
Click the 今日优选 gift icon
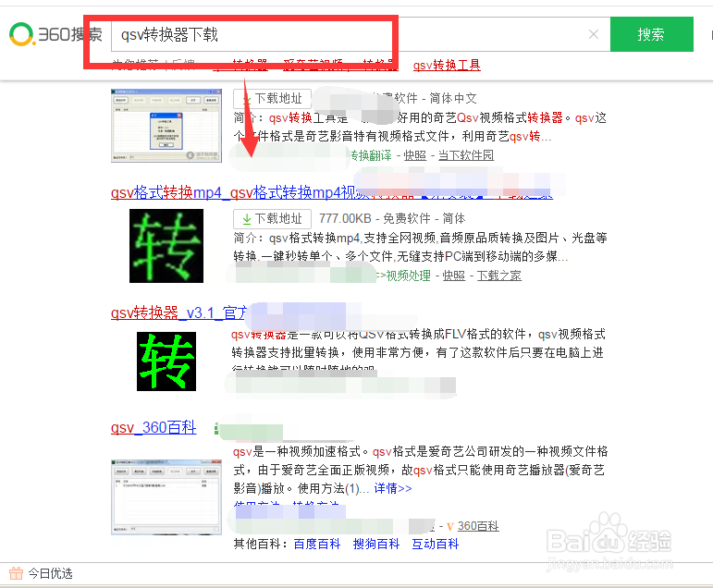[x=16, y=573]
